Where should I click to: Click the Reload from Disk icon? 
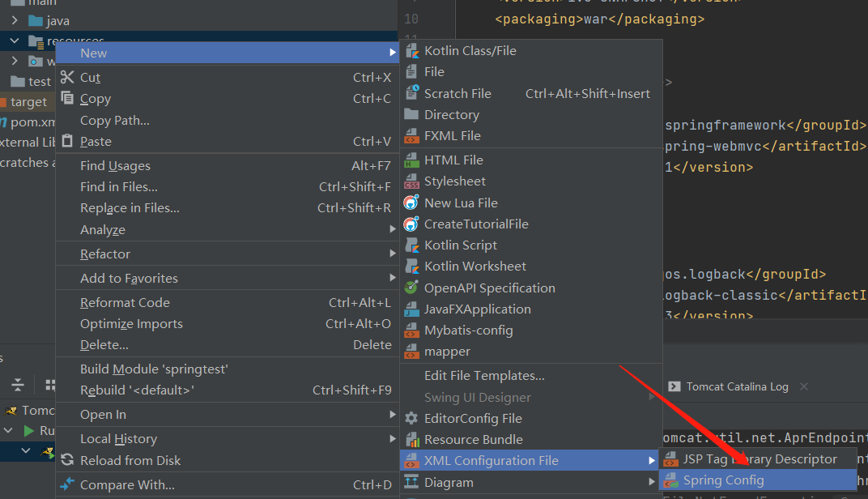coord(67,460)
